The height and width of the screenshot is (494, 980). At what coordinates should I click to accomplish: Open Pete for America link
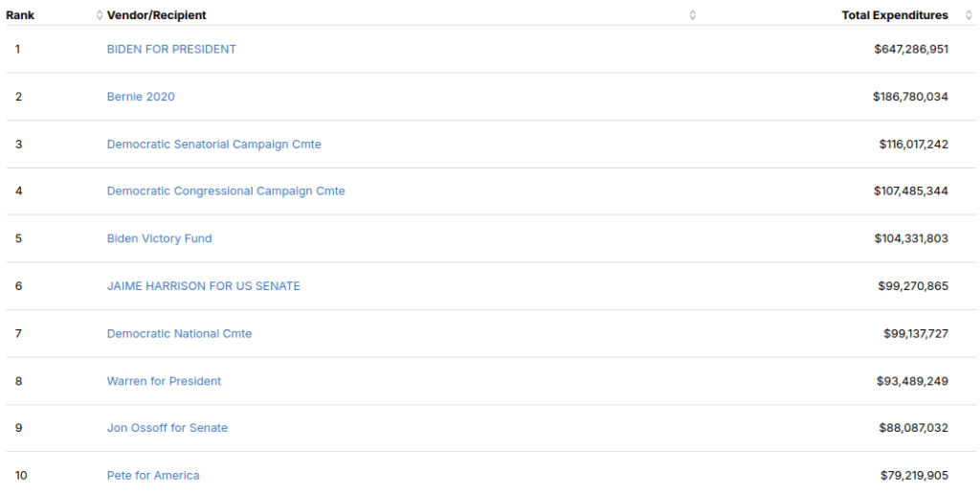(x=153, y=475)
